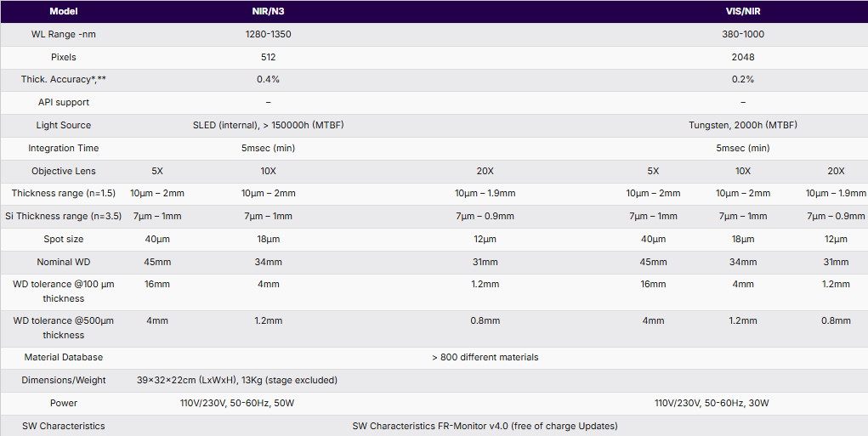This screenshot has height=436, width=868.
Task: Select the SLED (internal) light source cell
Action: click(x=268, y=125)
